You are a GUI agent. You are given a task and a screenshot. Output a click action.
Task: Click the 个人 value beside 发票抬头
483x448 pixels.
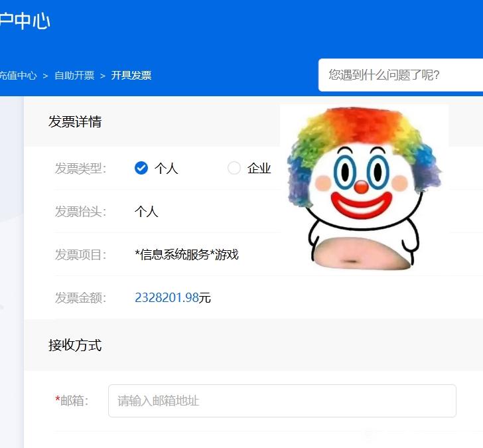pos(146,212)
